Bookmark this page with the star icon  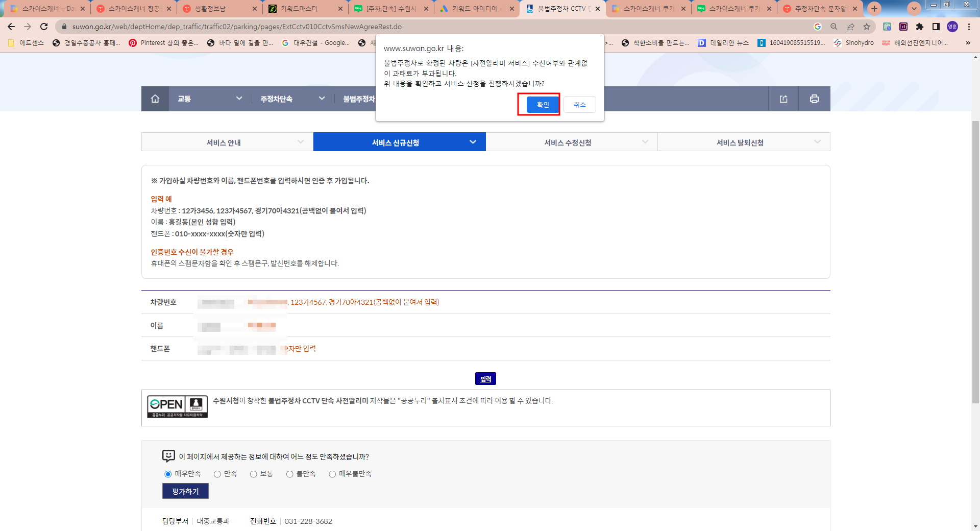(x=867, y=27)
